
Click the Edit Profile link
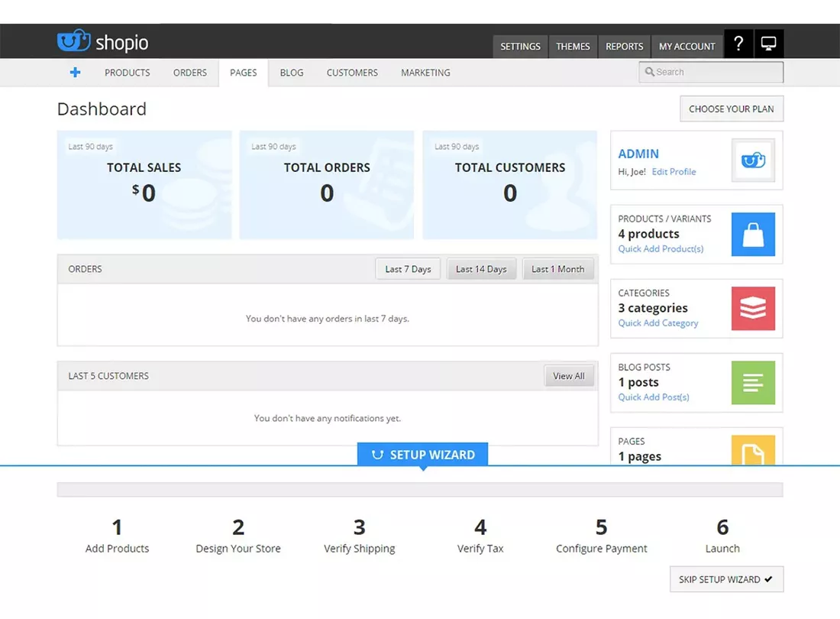674,171
